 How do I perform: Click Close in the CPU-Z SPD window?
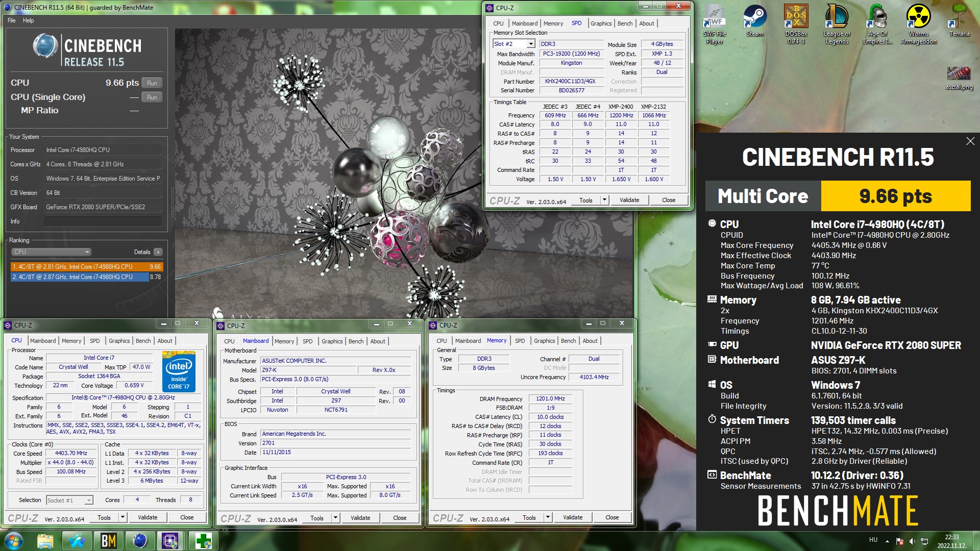(x=668, y=200)
